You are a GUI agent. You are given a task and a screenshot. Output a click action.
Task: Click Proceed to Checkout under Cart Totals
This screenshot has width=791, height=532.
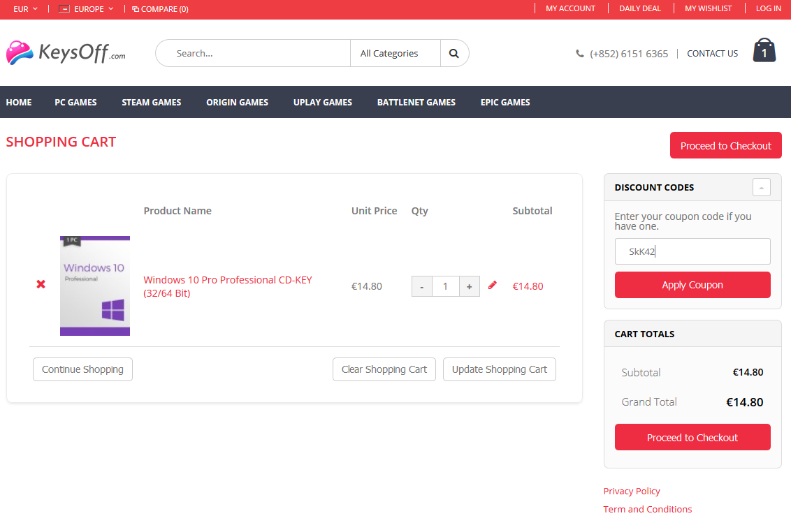coord(692,437)
